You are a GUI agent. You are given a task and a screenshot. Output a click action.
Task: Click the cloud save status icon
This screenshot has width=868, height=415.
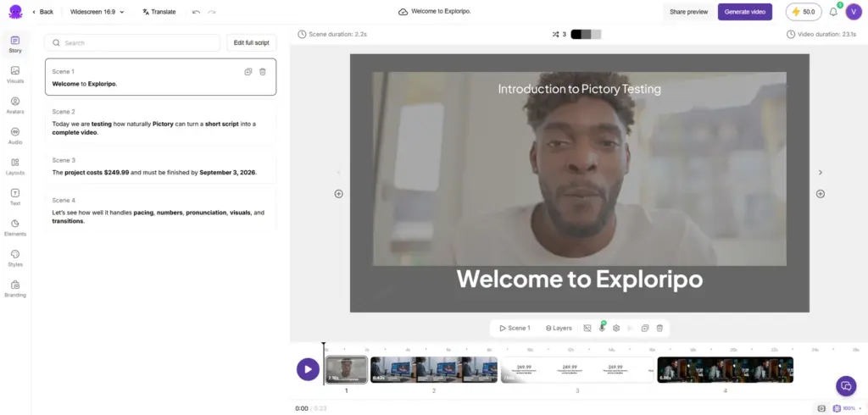403,12
